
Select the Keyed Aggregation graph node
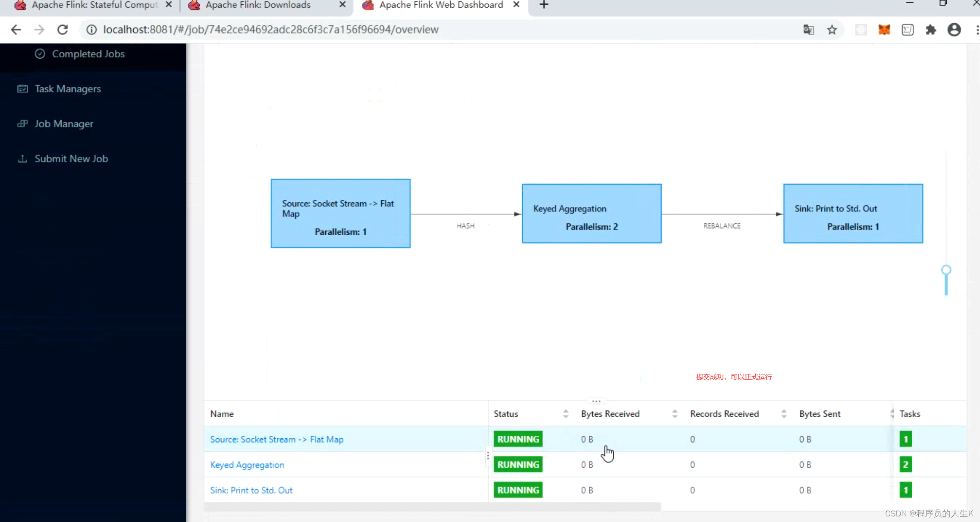click(591, 214)
